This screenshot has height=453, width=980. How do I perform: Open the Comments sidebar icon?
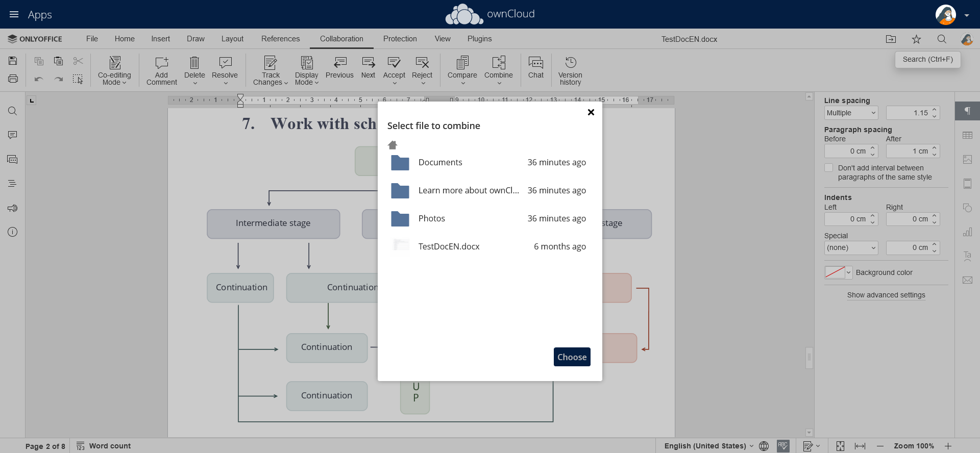click(13, 135)
